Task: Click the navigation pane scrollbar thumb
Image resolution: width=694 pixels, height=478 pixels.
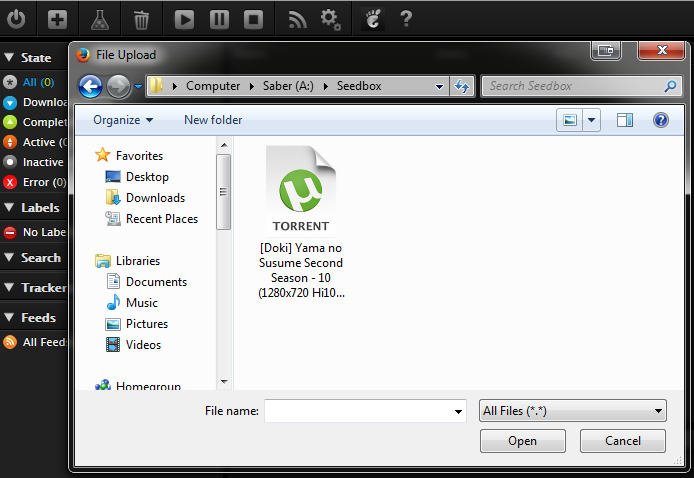Action: (x=224, y=192)
